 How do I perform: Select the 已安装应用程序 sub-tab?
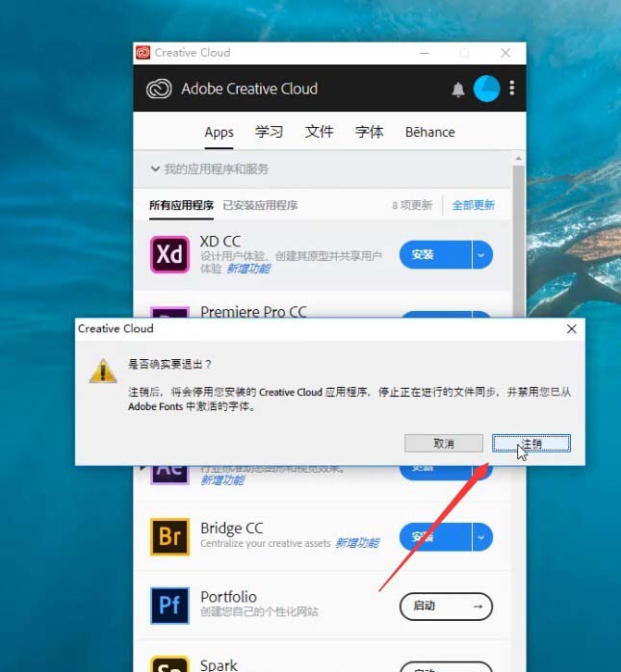point(260,205)
